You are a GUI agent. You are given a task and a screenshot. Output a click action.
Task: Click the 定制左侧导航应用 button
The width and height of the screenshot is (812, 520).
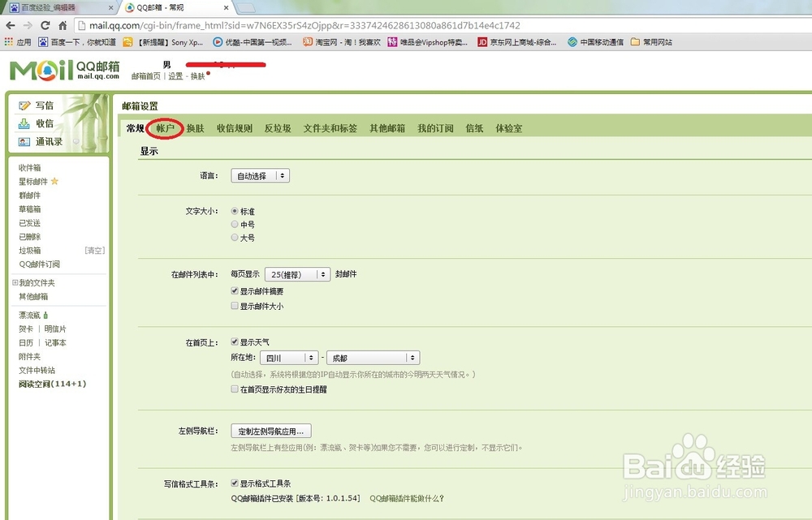[271, 431]
